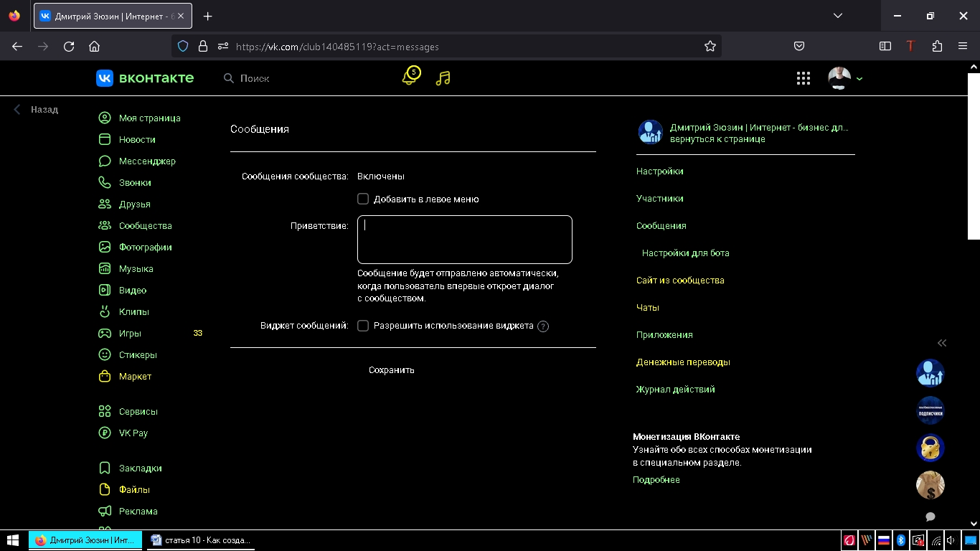The width and height of the screenshot is (980, 551).
Task: Click the Стикеры smiley icon
Action: [105, 355]
